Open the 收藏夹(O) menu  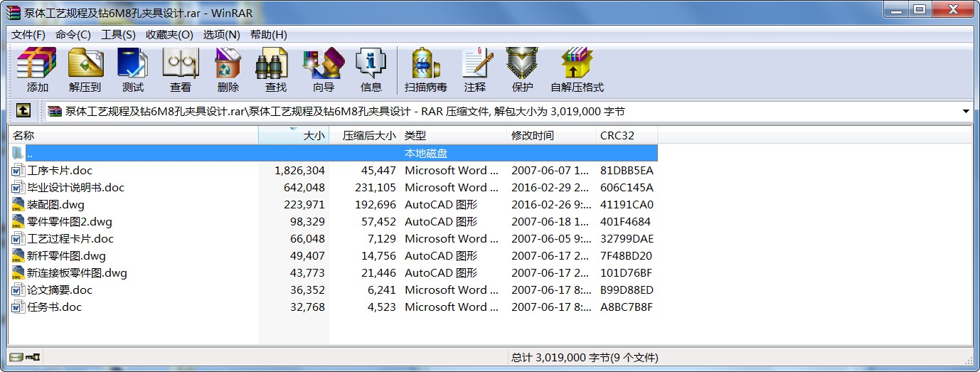(169, 34)
